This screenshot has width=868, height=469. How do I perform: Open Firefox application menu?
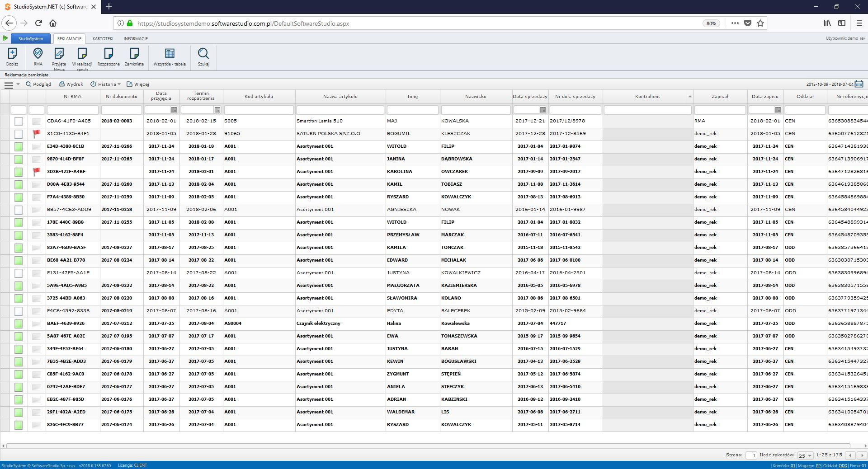point(859,23)
